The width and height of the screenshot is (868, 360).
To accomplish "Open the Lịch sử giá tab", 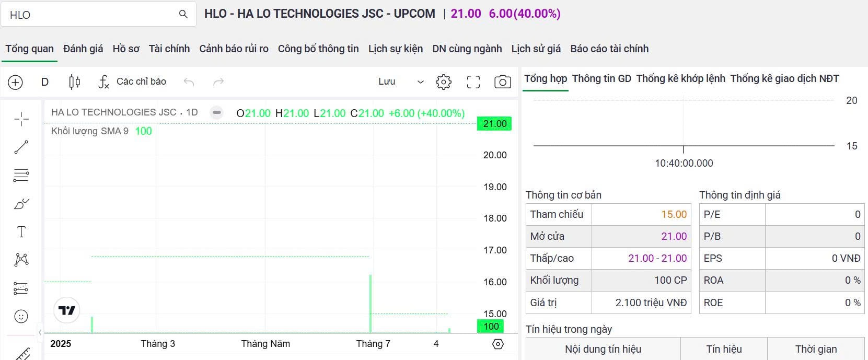I will pos(536,49).
